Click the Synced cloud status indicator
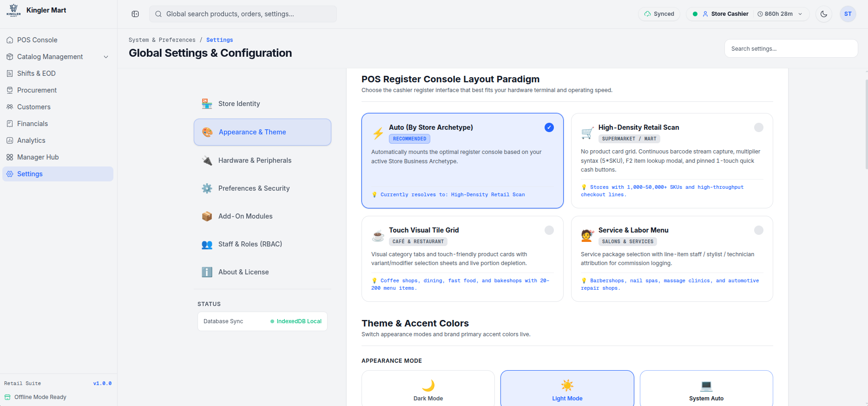 coord(659,14)
